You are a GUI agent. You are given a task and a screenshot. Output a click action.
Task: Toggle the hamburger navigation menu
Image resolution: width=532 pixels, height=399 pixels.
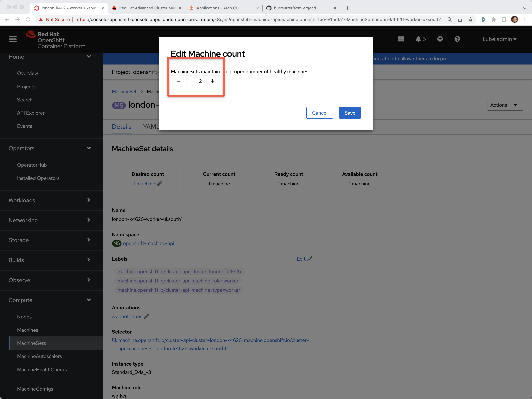(x=13, y=39)
